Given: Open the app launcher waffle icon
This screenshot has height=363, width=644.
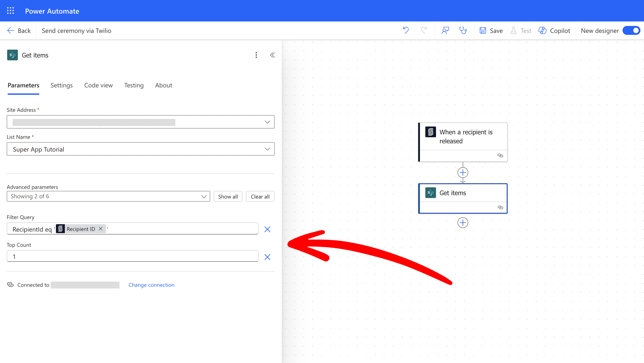Looking at the screenshot, I should (x=11, y=11).
